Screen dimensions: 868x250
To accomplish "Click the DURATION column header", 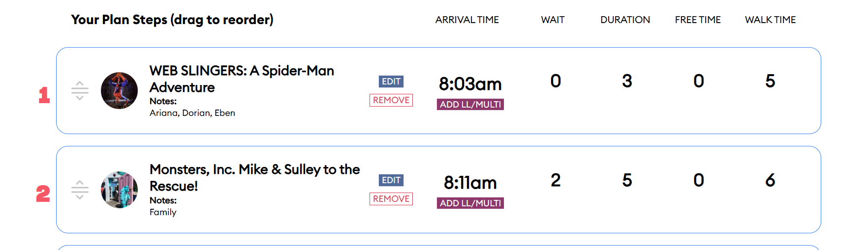I will click(625, 20).
